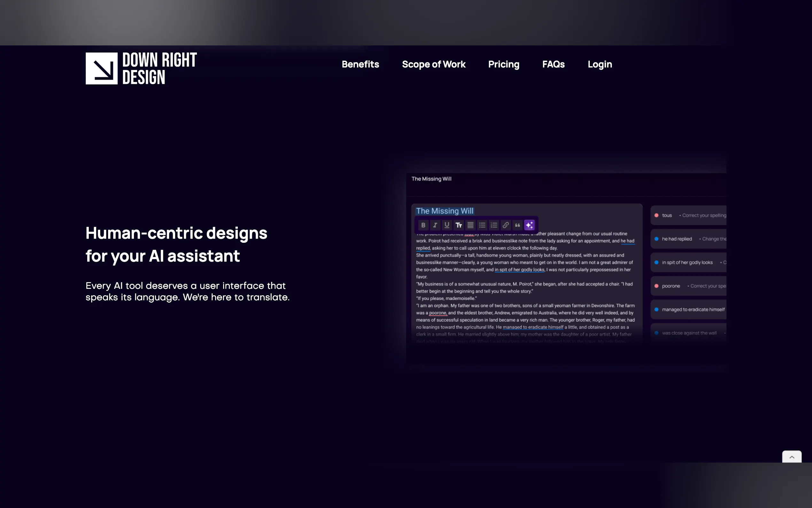Click the scroll-to-top chevron button
Screen dimensions: 812x508
pos(792,457)
